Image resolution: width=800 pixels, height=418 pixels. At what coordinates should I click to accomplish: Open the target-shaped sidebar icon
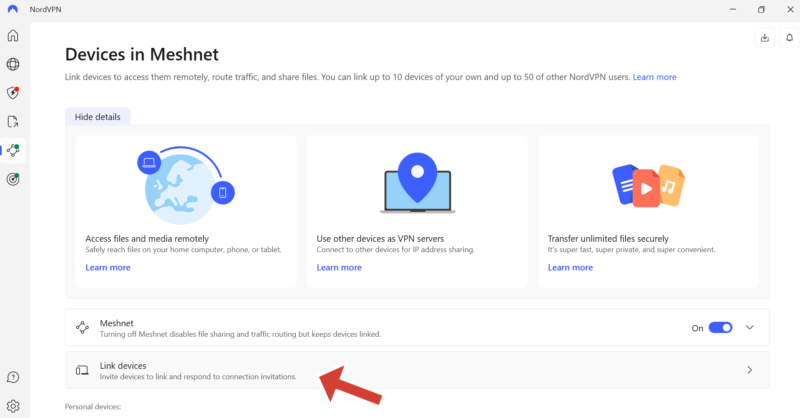click(x=13, y=179)
